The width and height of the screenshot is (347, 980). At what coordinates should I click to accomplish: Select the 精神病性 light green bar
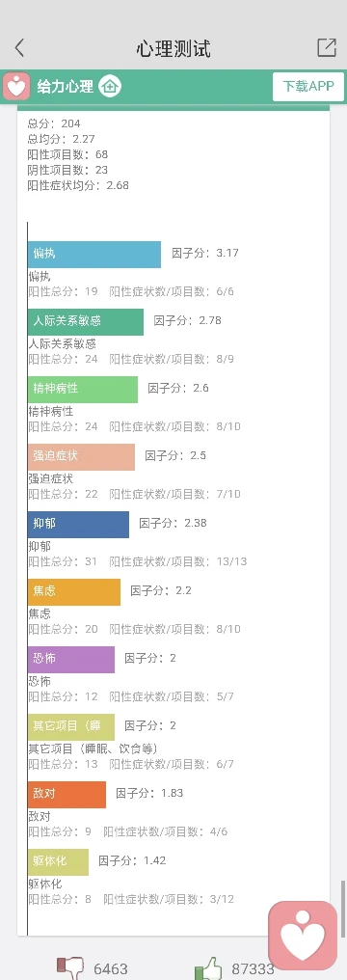pyautogui.click(x=83, y=390)
